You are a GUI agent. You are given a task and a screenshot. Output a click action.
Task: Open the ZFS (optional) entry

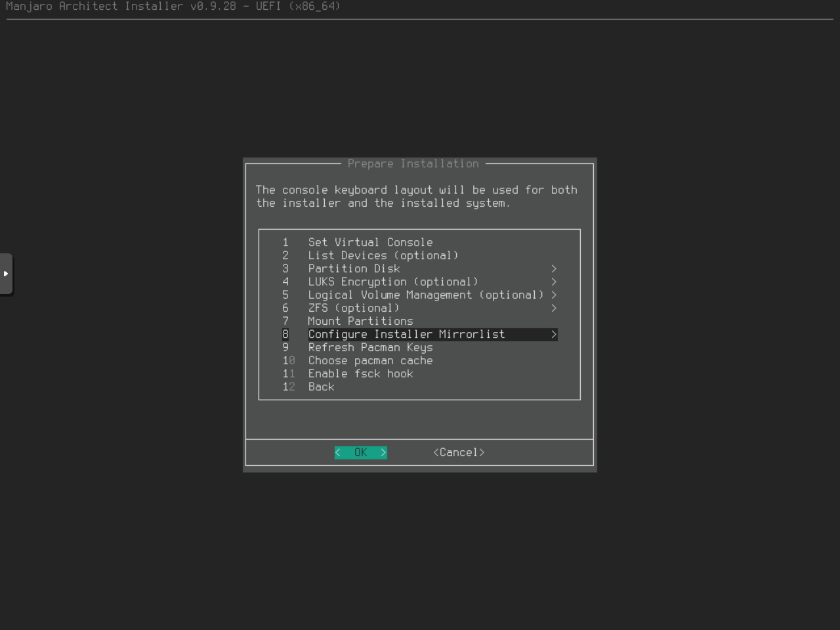(354, 308)
